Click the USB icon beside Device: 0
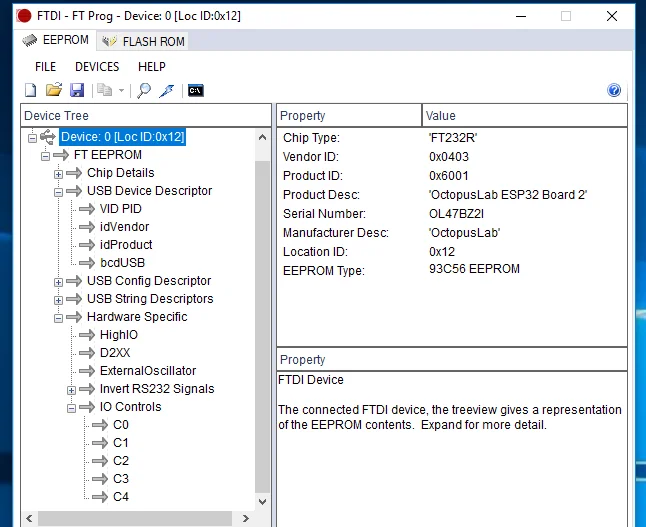 pos(48,137)
